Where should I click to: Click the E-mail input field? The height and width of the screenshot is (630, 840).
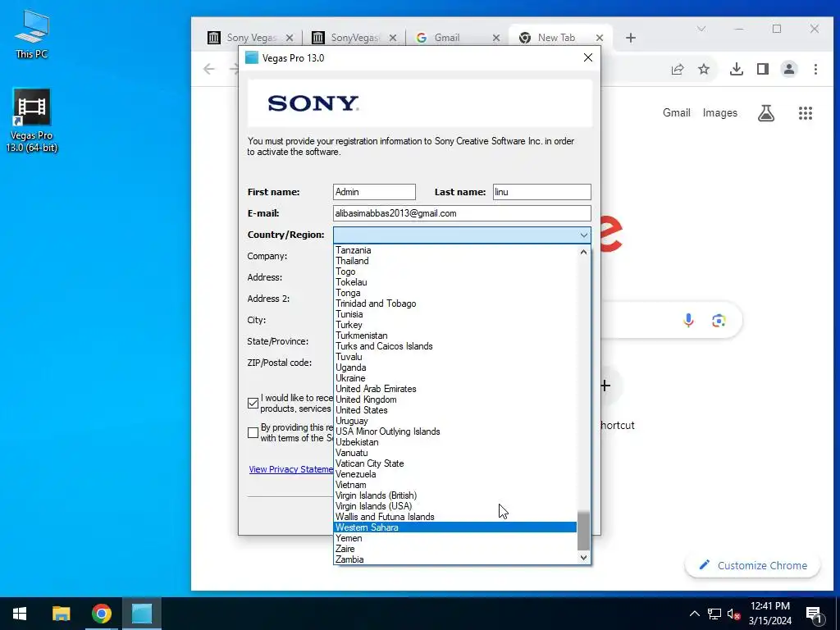coord(462,213)
